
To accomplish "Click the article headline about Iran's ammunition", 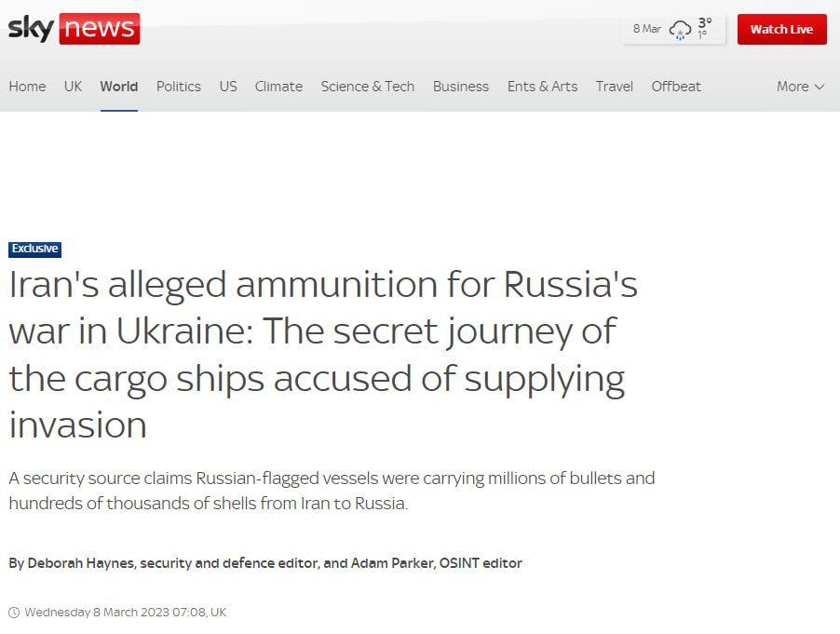I will tap(323, 355).
